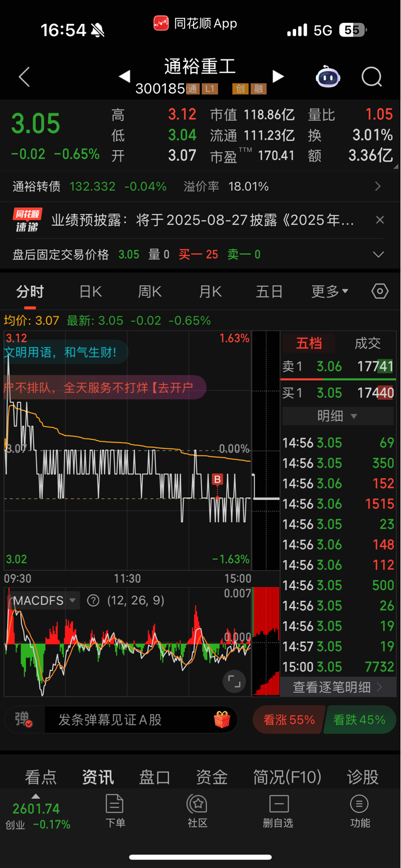The width and height of the screenshot is (401, 868).
Task: Open the 更多 chart period dropdown
Action: pyautogui.click(x=330, y=291)
